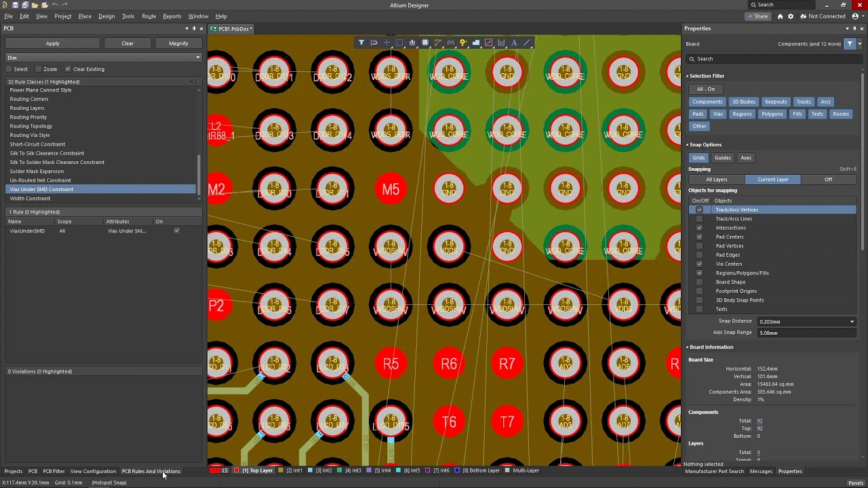
Task: Click the Redo arrow icon
Action: point(64,5)
